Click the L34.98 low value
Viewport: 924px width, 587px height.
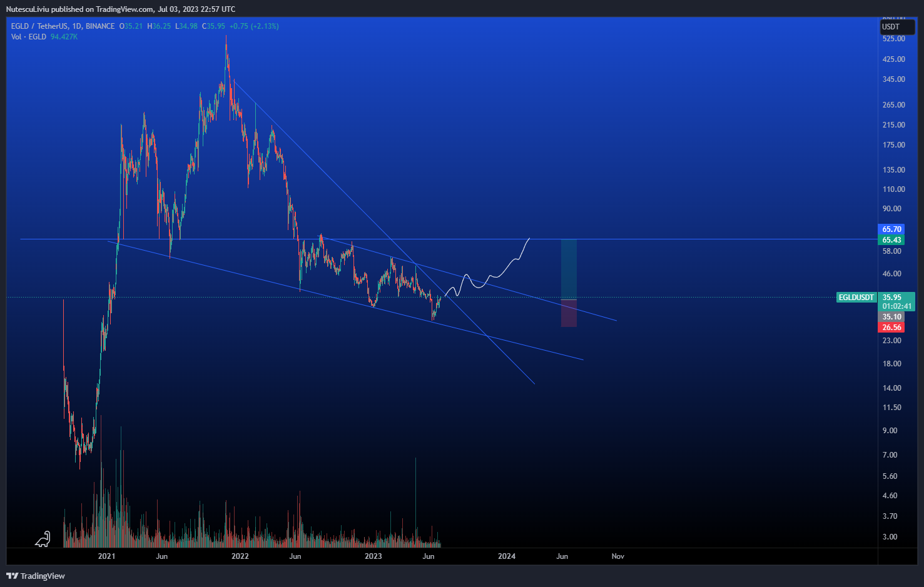186,26
